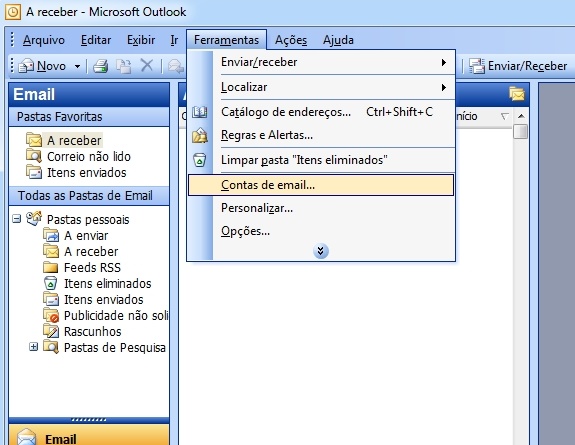Click the sort filter triangle in column header

(x=505, y=117)
